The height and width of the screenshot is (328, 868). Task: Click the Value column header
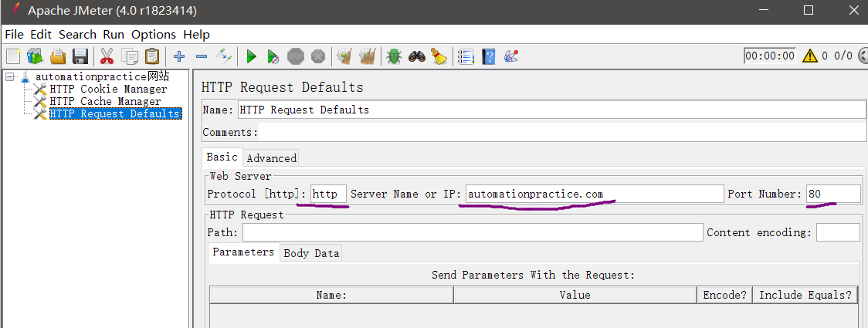point(575,295)
